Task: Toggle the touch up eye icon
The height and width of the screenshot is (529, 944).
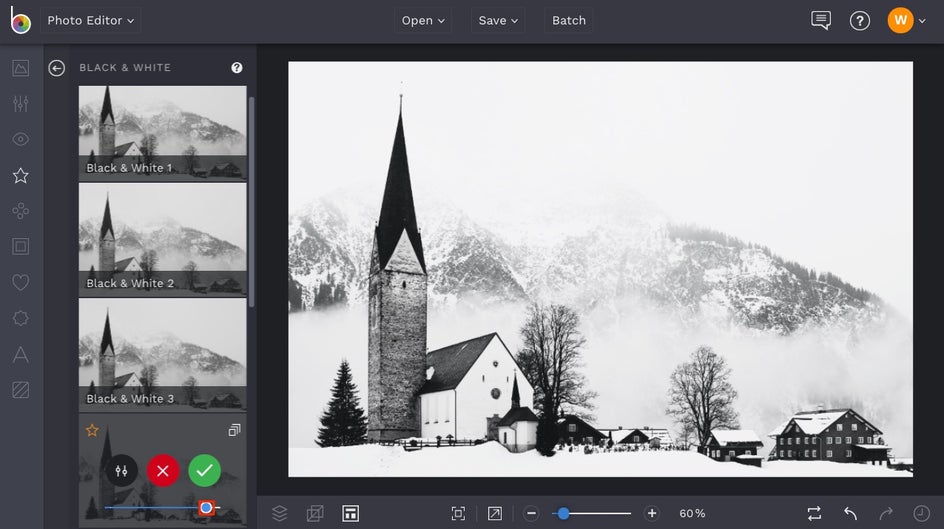Action: (x=20, y=139)
